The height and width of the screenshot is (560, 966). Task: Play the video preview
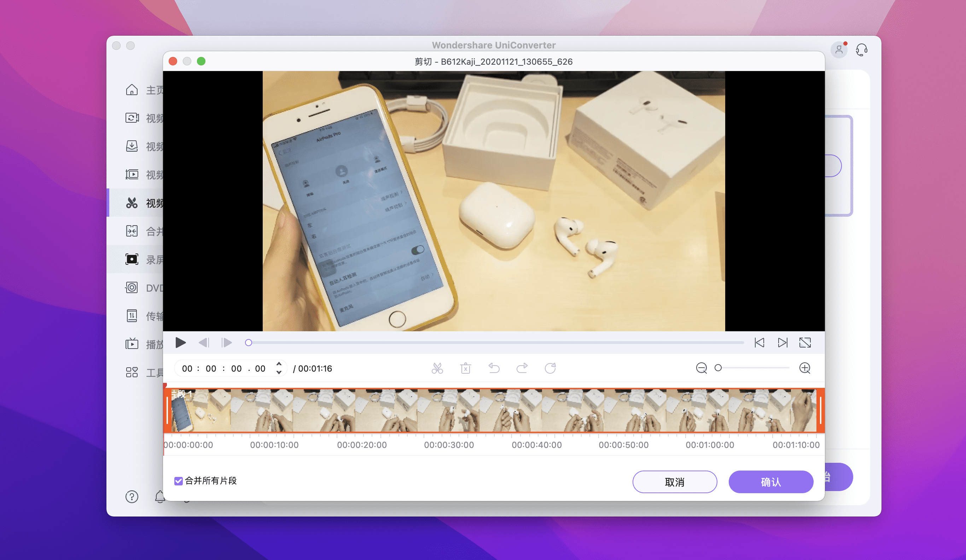click(x=181, y=343)
